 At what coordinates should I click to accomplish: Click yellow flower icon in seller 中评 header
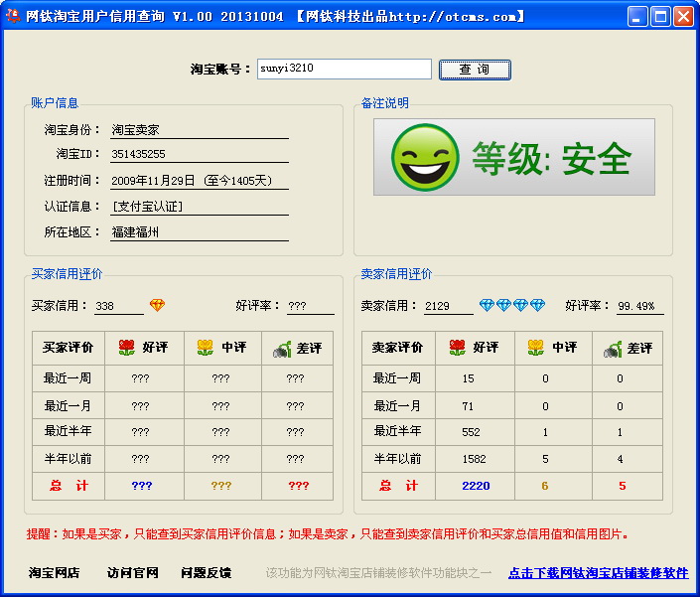coord(536,348)
